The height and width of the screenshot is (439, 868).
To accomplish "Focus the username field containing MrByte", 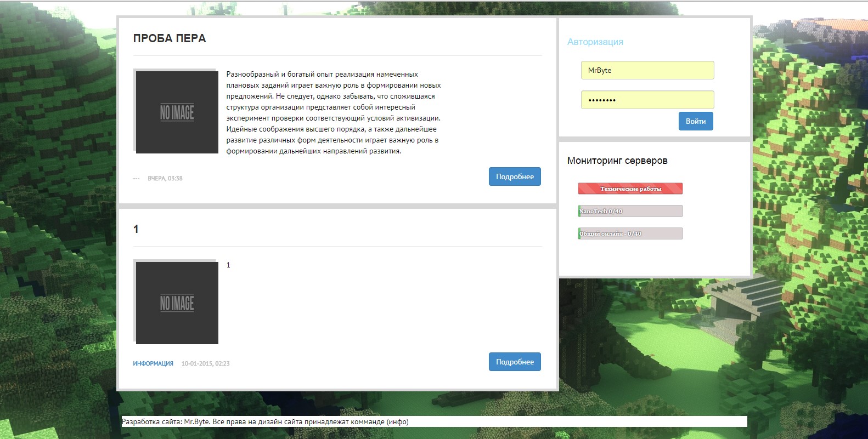I will (647, 70).
